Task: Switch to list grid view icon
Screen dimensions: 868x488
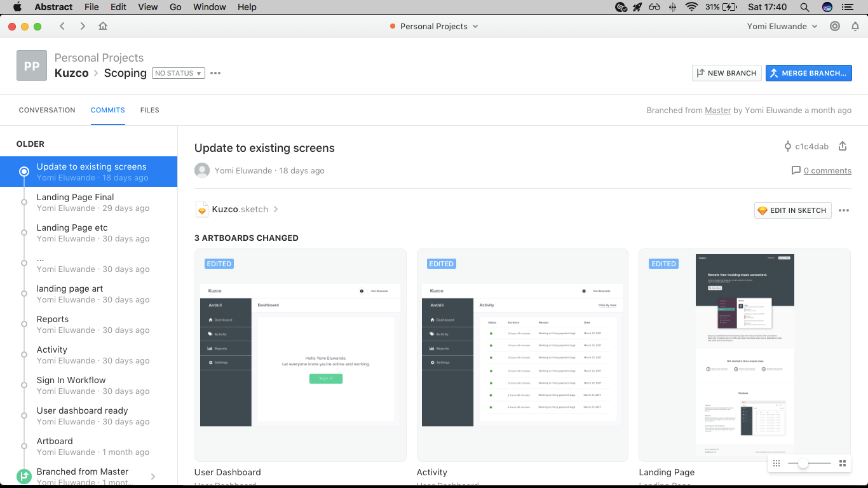Action: (x=776, y=463)
